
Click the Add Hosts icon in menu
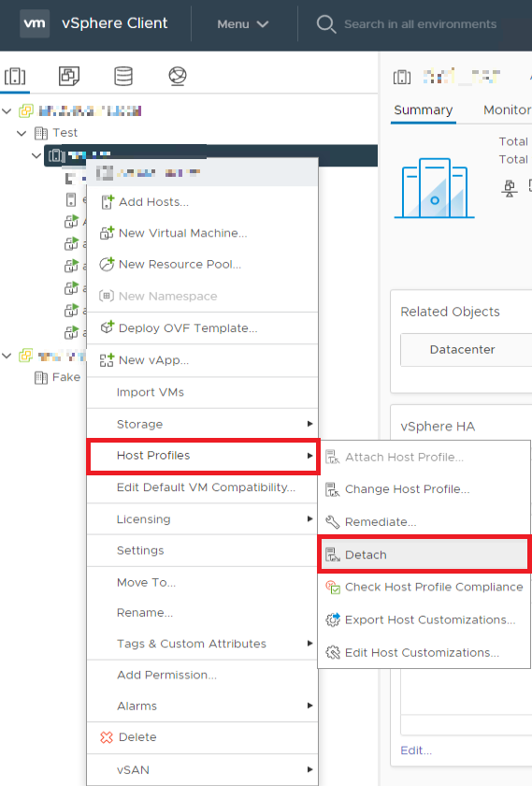[x=107, y=202]
